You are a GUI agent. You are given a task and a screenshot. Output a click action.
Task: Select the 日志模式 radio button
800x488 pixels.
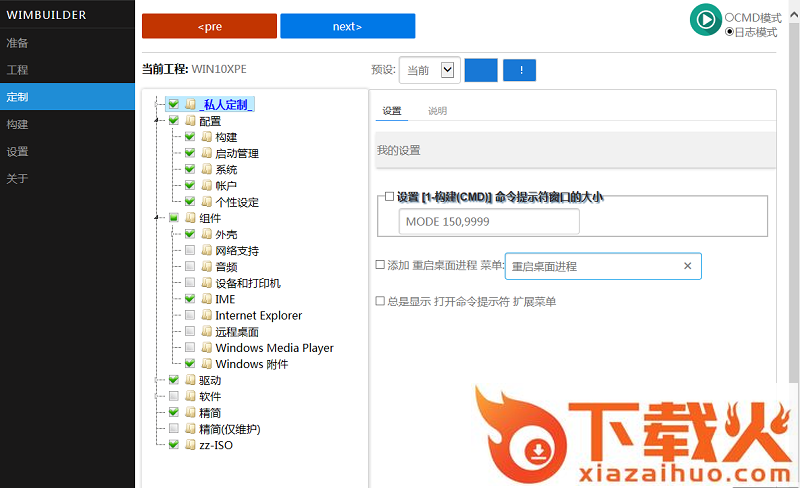[729, 32]
